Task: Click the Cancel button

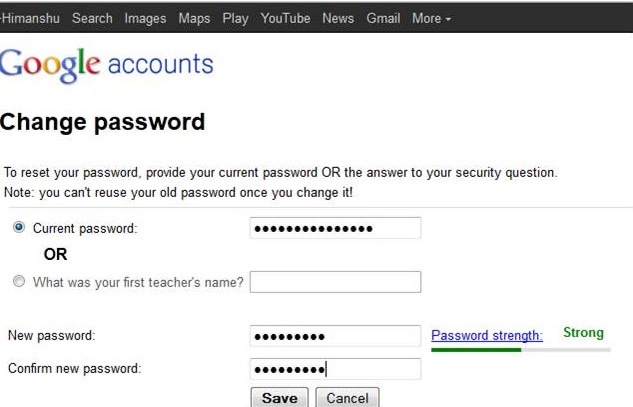Action: 347,398
